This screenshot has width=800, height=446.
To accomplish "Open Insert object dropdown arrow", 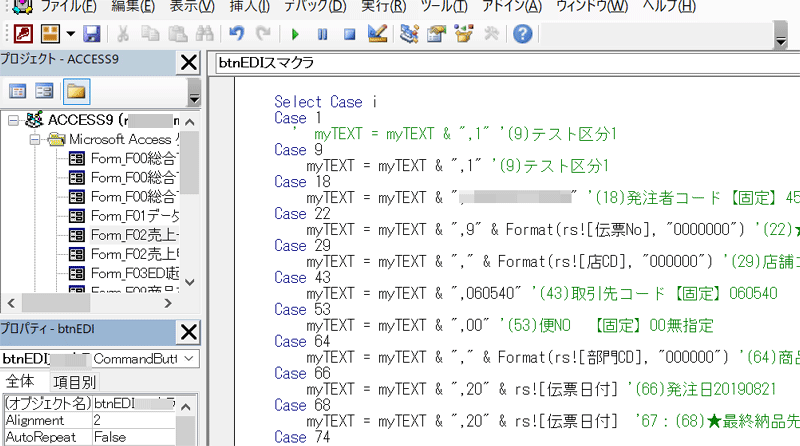I will click(x=70, y=34).
